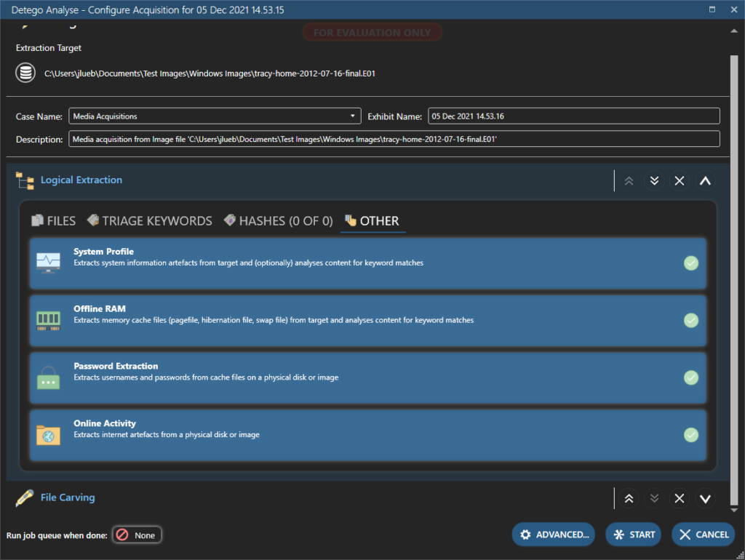Select the Online Activity title

[105, 423]
